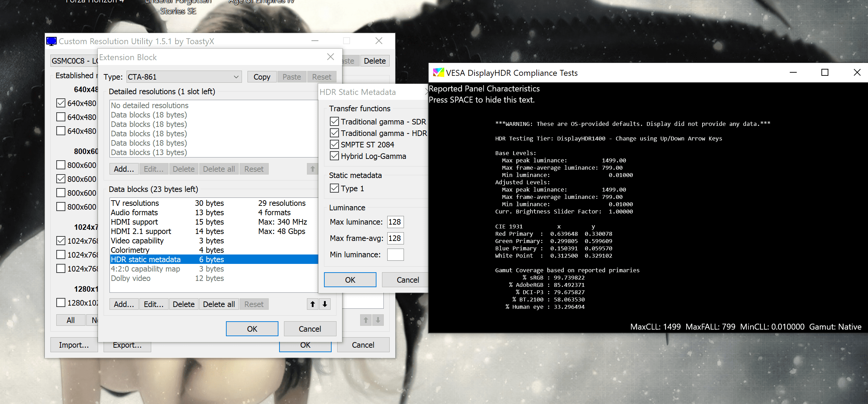868x404 pixels.
Task: Close the Extension Block dialog
Action: click(x=331, y=57)
